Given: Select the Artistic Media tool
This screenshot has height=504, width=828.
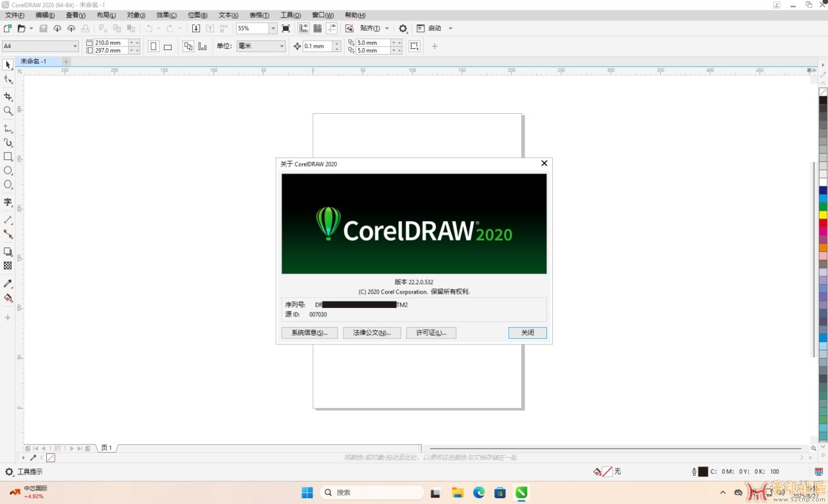Looking at the screenshot, I should pyautogui.click(x=8, y=143).
